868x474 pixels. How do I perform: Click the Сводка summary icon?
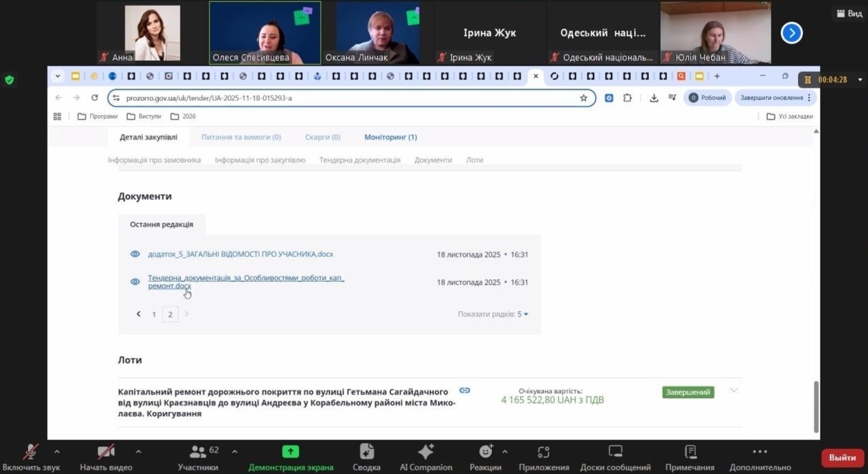tap(366, 452)
